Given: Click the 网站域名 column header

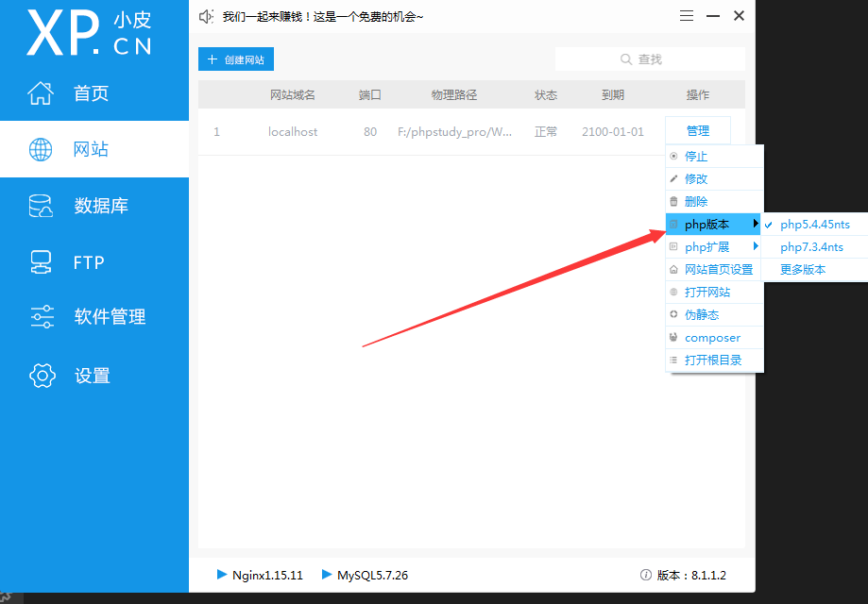Looking at the screenshot, I should click(x=292, y=94).
